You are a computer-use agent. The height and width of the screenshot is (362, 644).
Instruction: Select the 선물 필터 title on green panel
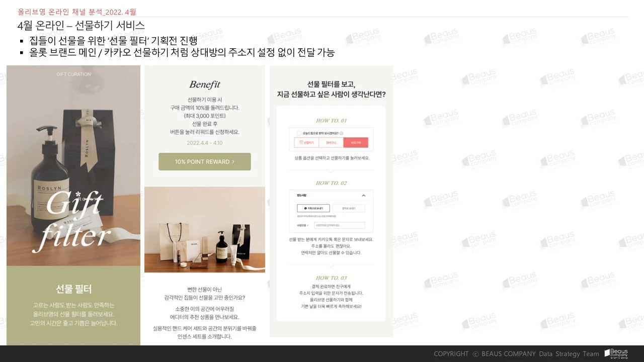(x=73, y=289)
